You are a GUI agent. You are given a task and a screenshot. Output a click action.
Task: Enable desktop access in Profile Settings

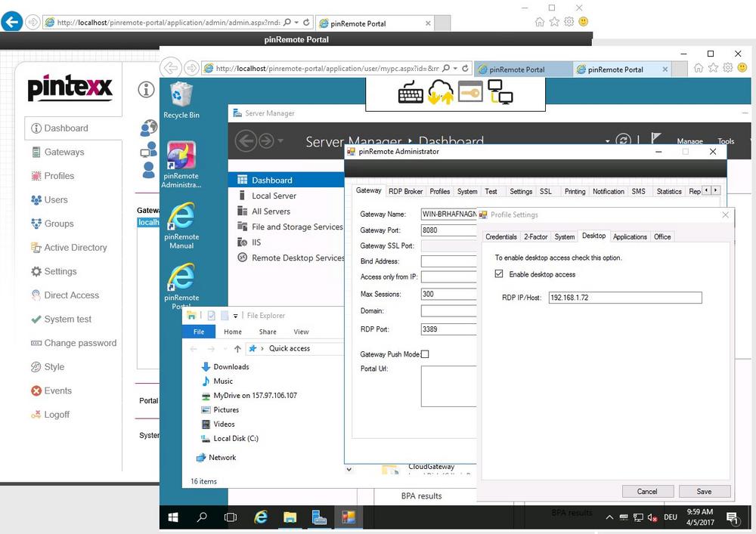pyautogui.click(x=499, y=274)
